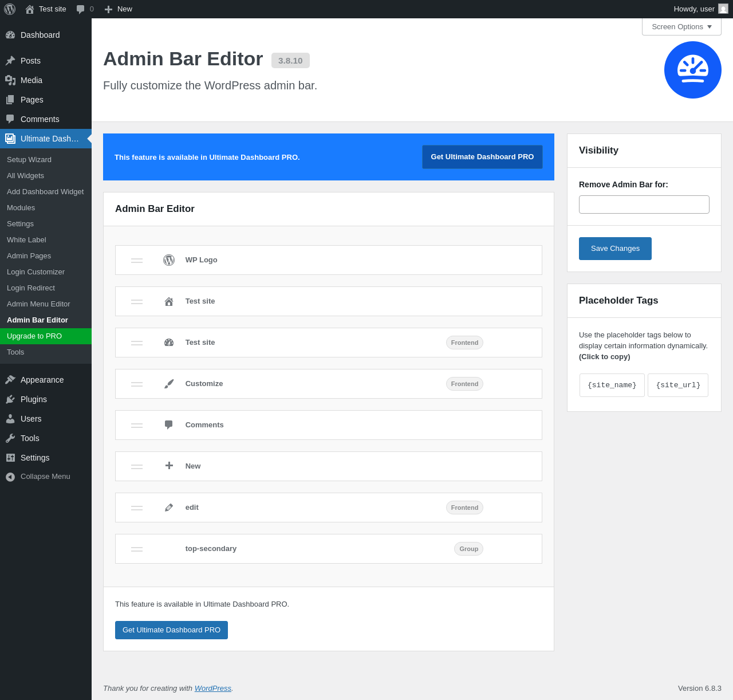This screenshot has height=700, width=733.
Task: Click the home icon beside Test site in top bar
Action: tap(30, 9)
